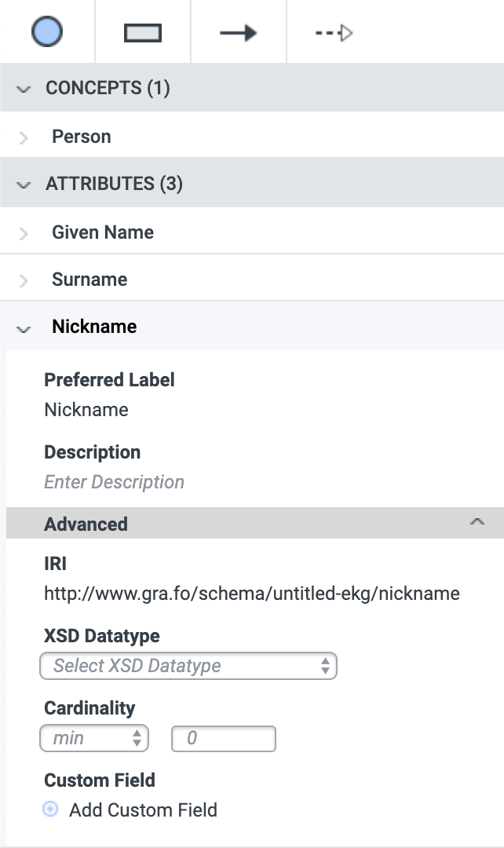
Task: Click the cardinality value input field
Action: (x=223, y=738)
